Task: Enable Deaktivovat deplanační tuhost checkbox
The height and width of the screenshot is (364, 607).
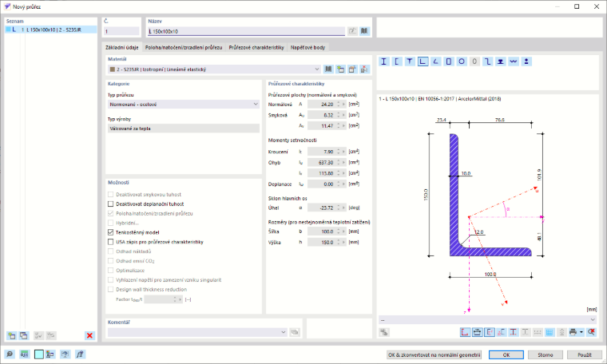Action: (x=111, y=204)
